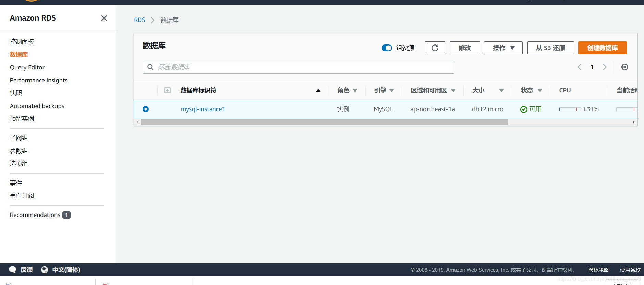Click the search magnifier icon
This screenshot has width=644, height=285.
coord(150,67)
